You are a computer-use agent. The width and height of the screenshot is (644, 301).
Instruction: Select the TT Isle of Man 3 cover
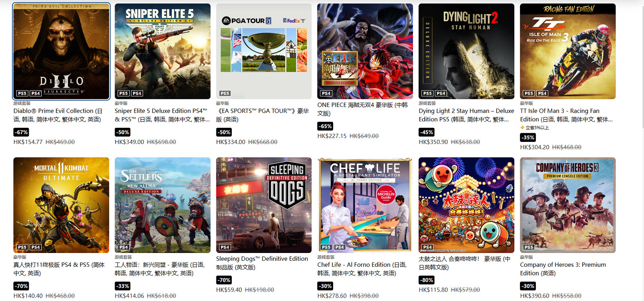pos(568,51)
